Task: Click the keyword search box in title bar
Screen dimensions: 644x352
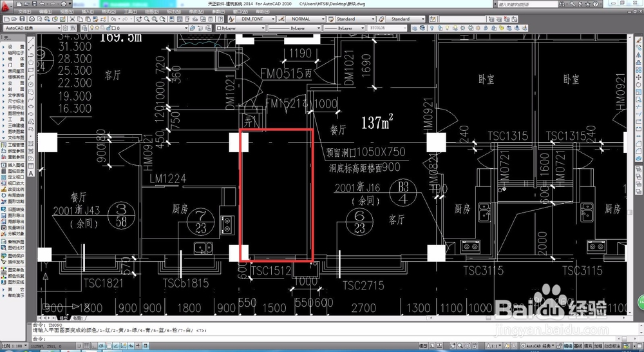Action: (527, 4)
